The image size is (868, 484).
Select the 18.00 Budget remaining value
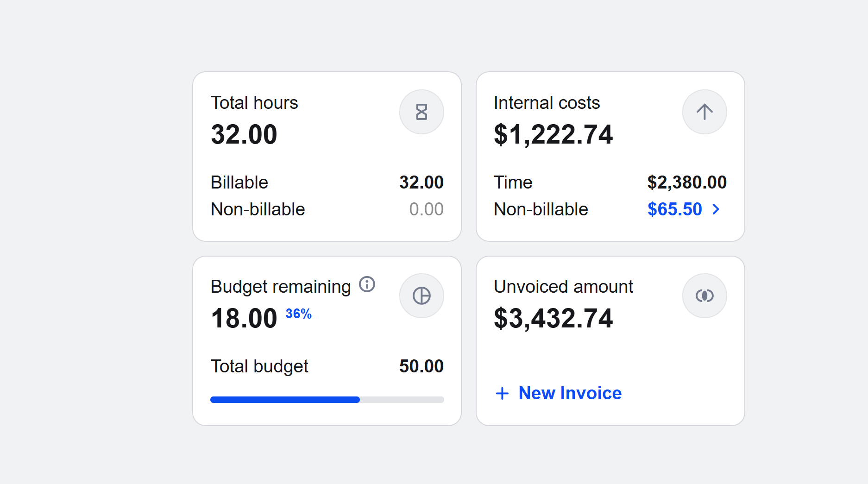[244, 319]
